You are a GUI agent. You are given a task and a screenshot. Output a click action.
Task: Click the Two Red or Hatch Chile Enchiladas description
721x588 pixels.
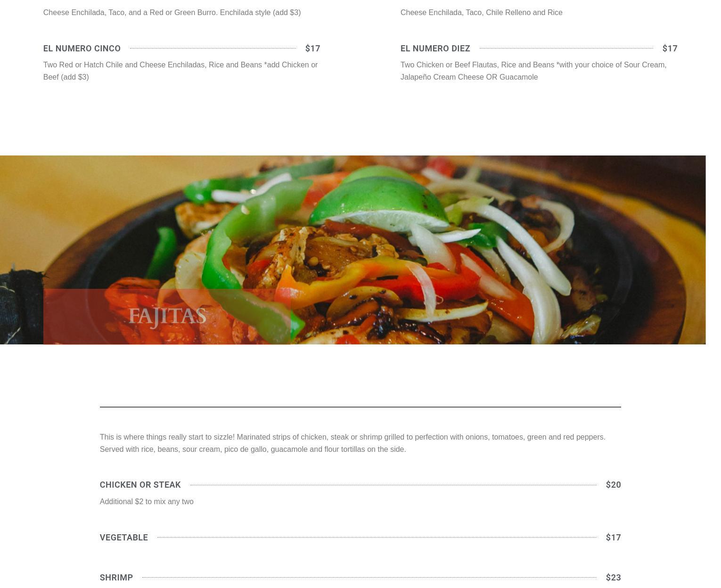[180, 71]
